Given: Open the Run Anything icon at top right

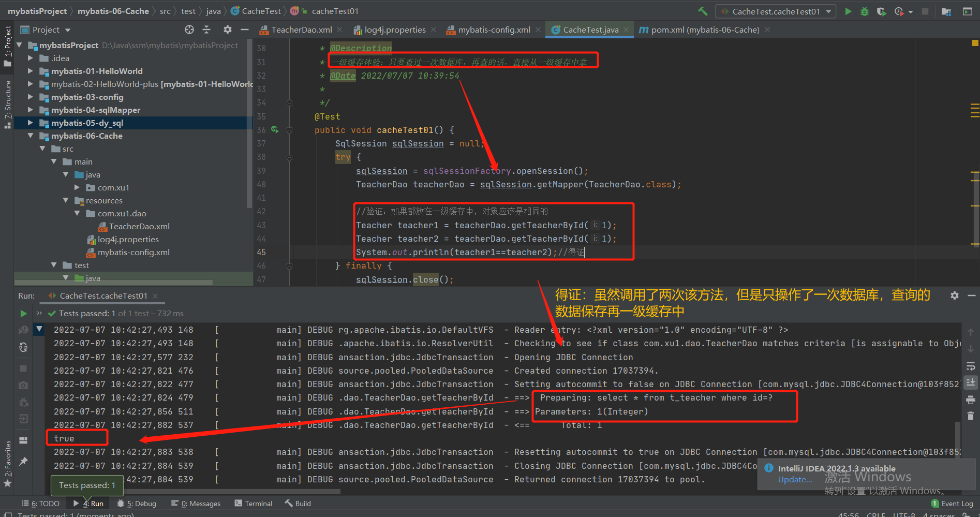Looking at the screenshot, I should 967,11.
